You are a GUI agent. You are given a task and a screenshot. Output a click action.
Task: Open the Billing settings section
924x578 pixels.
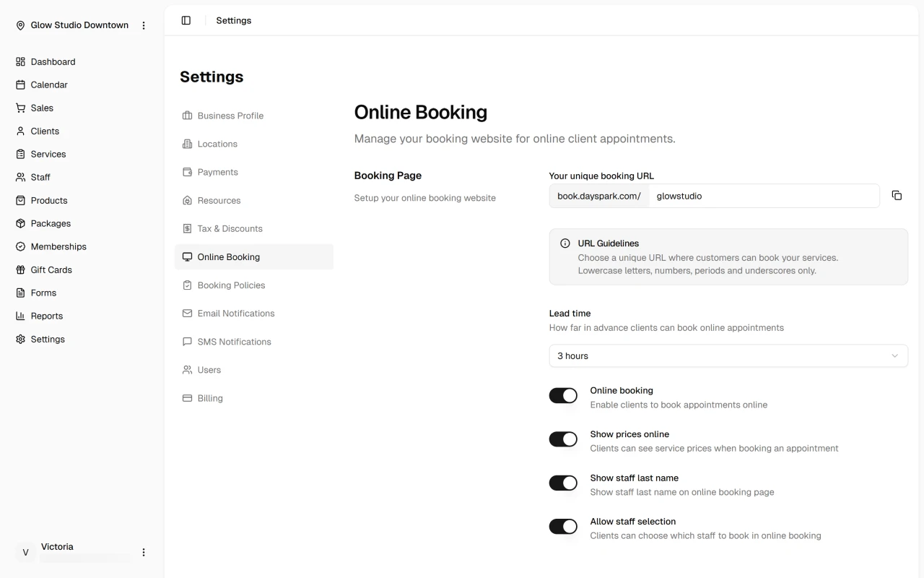coord(254,398)
